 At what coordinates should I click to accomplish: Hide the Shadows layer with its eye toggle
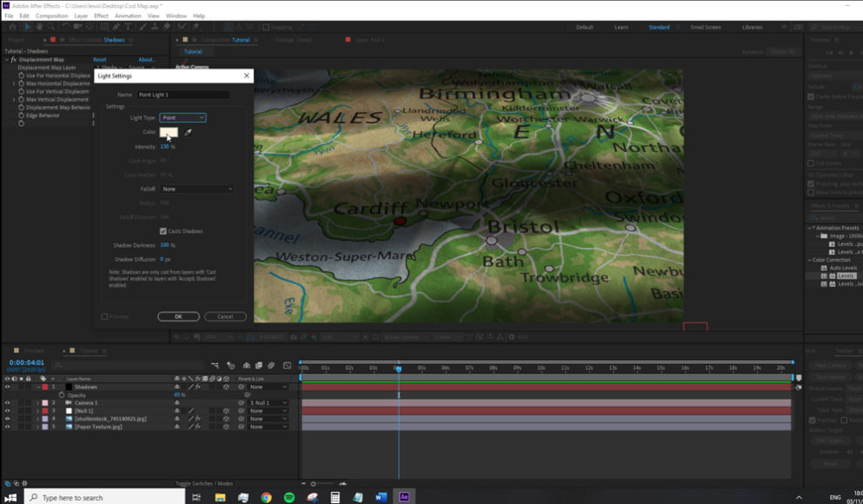(8, 387)
